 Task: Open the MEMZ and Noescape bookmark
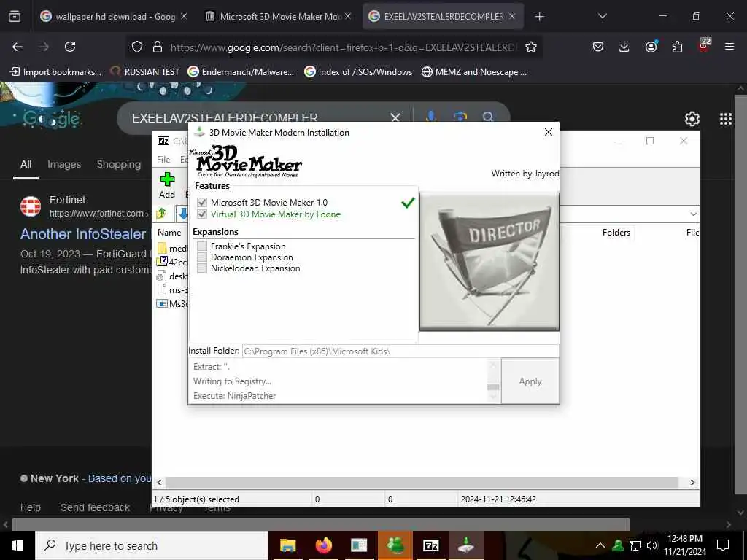point(474,72)
